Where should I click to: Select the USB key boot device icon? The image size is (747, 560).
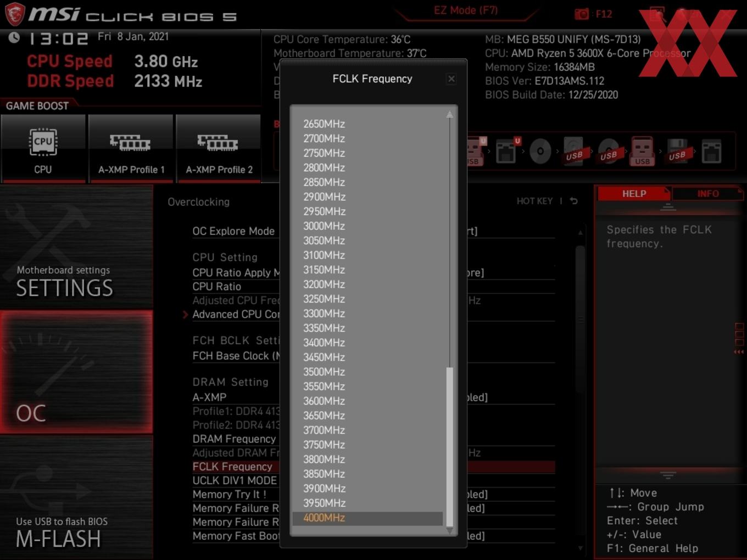click(642, 151)
